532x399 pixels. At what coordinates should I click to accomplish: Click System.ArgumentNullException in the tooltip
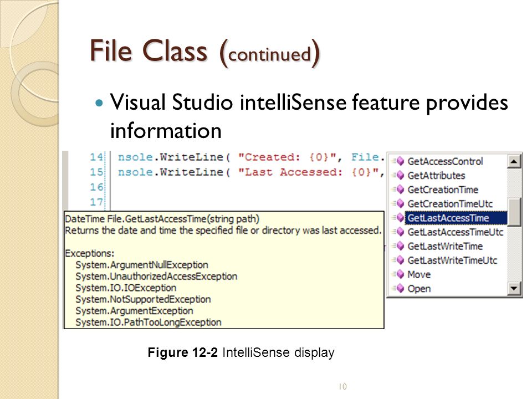[x=142, y=265]
